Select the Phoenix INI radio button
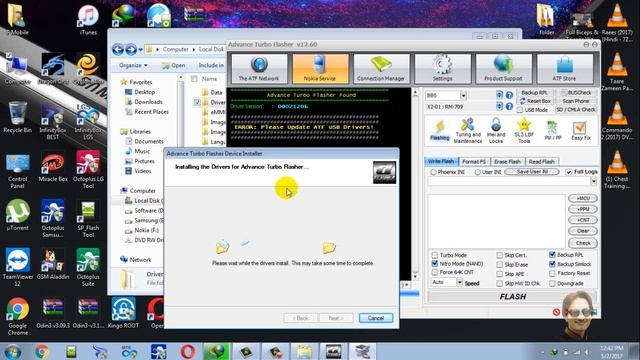The width and height of the screenshot is (640, 360). [433, 172]
